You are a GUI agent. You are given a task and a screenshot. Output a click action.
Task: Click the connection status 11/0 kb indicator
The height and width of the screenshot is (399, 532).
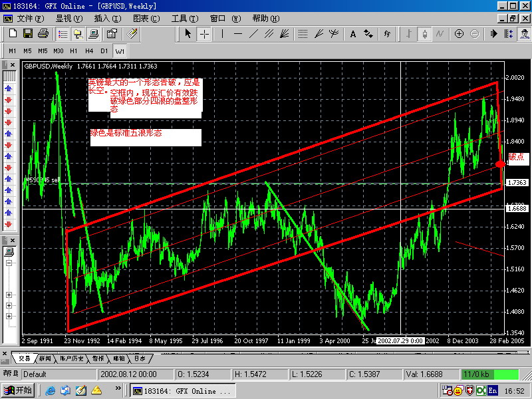490,374
